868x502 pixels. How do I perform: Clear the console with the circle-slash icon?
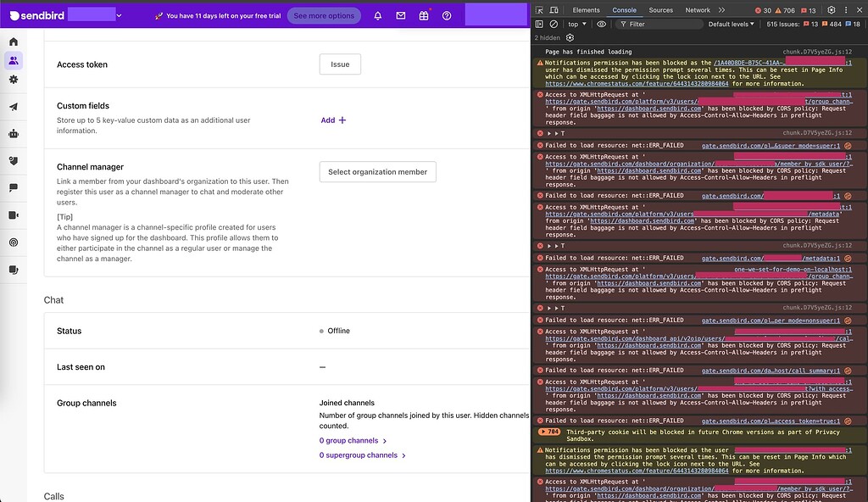(x=552, y=24)
